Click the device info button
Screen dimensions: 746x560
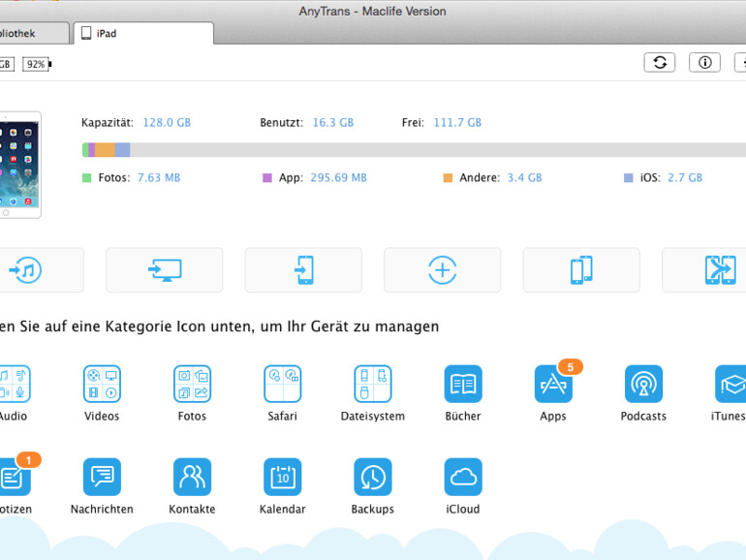[704, 62]
